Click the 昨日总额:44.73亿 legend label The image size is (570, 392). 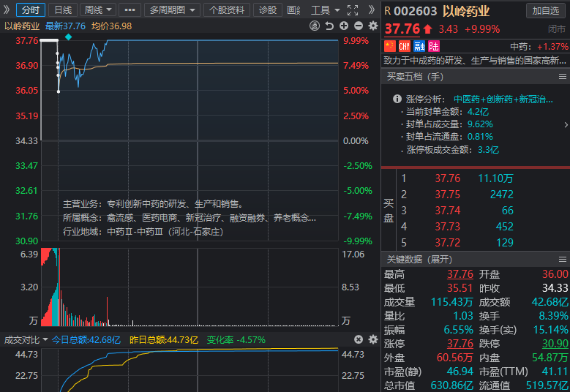pyautogui.click(x=164, y=339)
